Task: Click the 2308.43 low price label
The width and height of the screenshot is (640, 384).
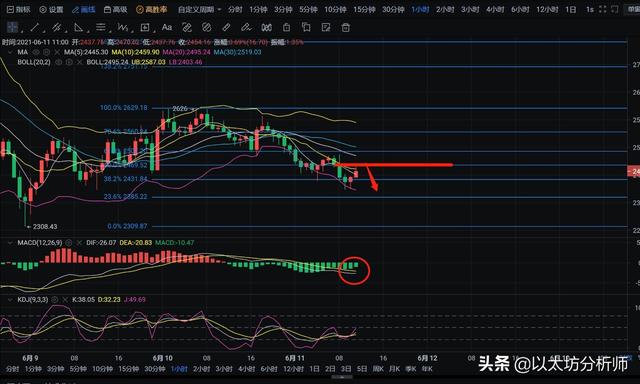Action: click(45, 226)
